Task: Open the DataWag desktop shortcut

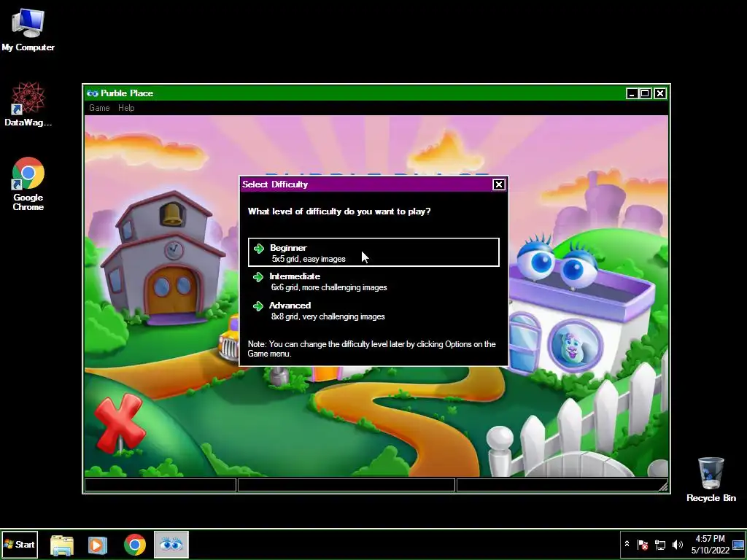Action: point(28,105)
